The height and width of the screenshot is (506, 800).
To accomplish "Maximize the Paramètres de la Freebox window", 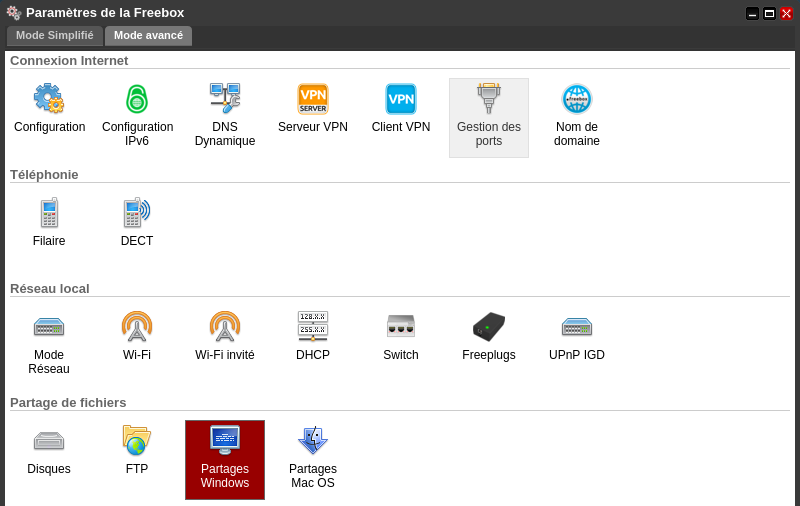I will [769, 13].
